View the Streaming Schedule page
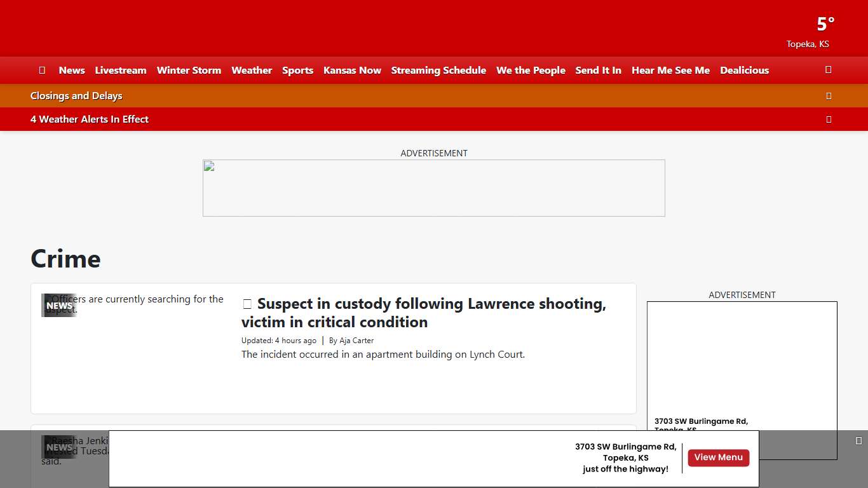Image resolution: width=868 pixels, height=488 pixels. [438, 71]
